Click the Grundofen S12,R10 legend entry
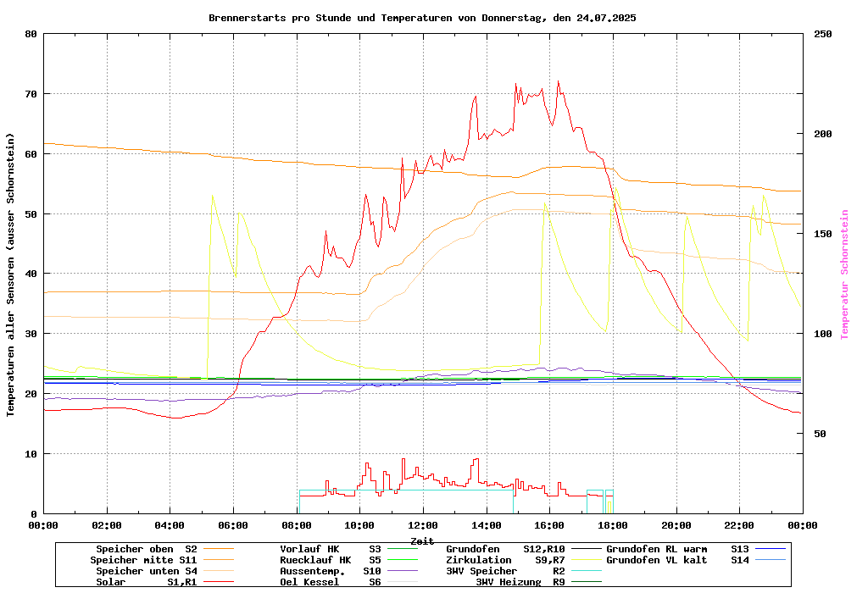Viewport: 868px width, 593px height. (505, 549)
